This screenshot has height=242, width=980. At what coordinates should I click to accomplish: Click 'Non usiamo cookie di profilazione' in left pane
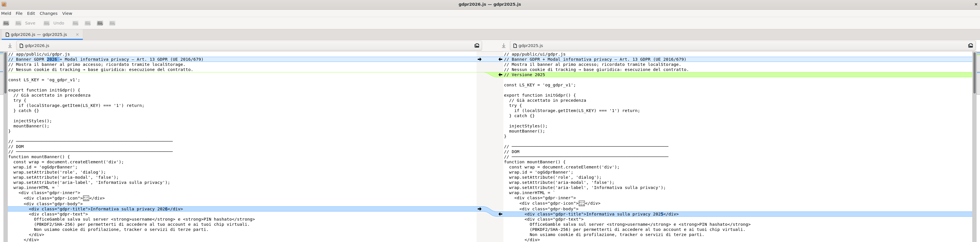click(x=121, y=229)
